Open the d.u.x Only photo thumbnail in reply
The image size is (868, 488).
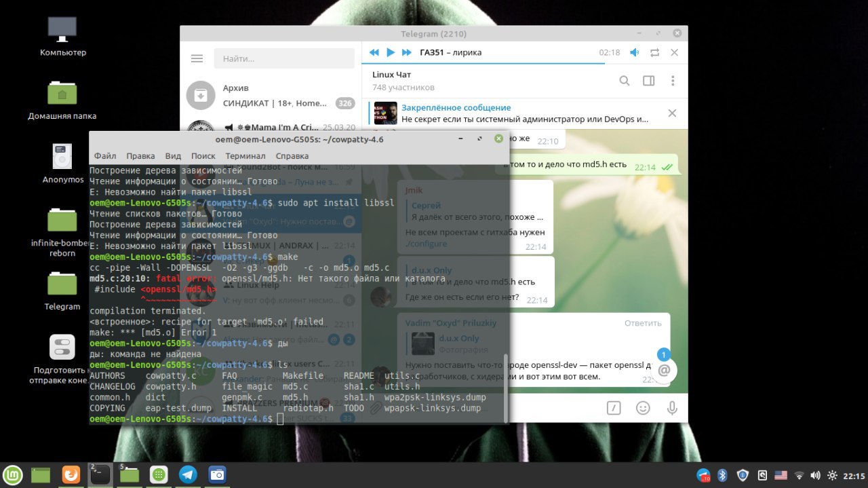tap(423, 343)
